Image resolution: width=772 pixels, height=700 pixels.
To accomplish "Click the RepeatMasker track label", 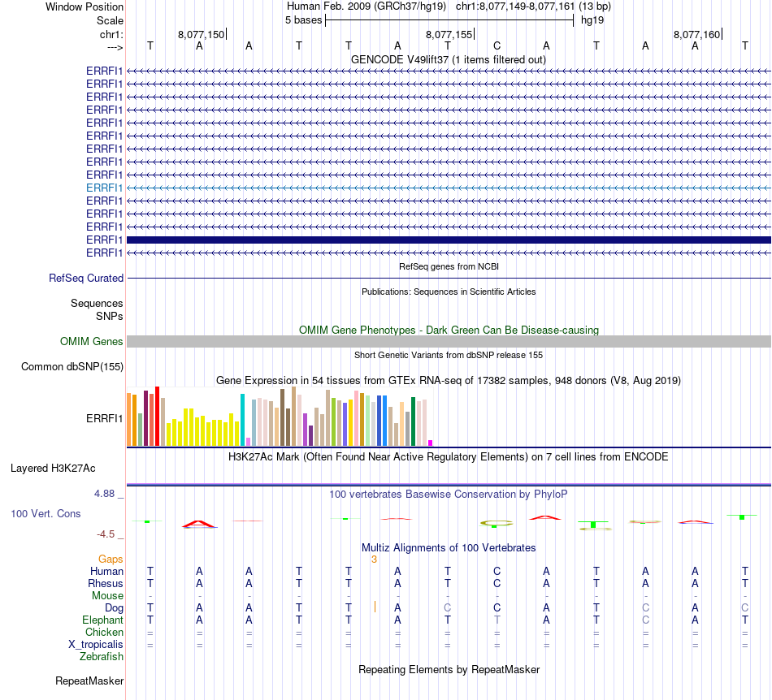I will click(x=89, y=681).
